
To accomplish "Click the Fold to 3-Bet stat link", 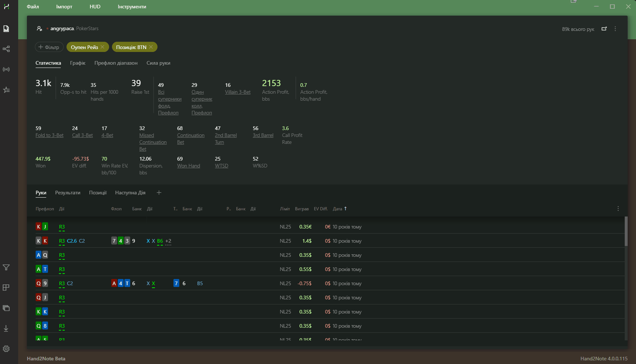I will pyautogui.click(x=49, y=135).
